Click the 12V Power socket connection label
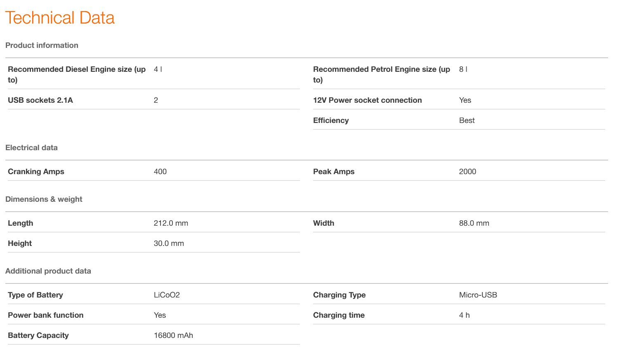The height and width of the screenshot is (347, 644). point(367,100)
